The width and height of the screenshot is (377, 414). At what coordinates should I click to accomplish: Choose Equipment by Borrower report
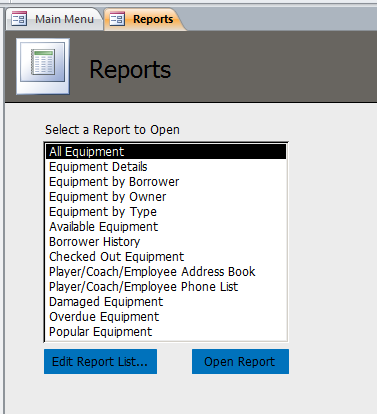pyautogui.click(x=166, y=182)
